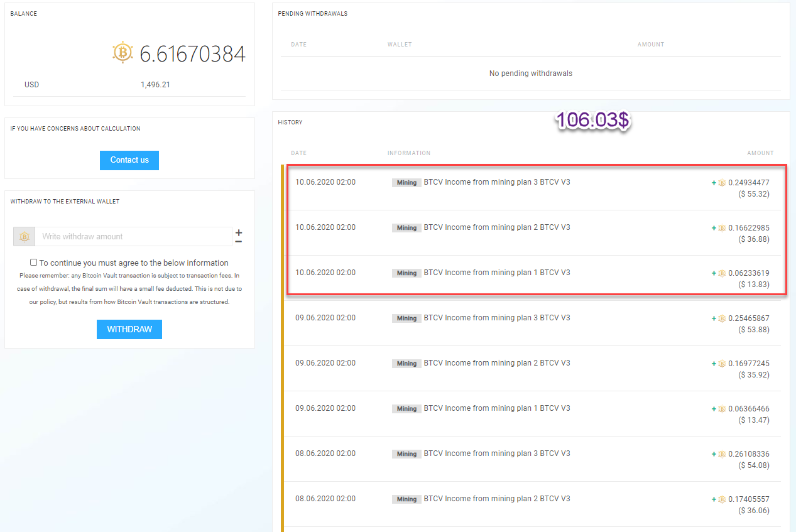
Task: Tick the agreement checkbox before withdrawing
Action: click(x=34, y=263)
